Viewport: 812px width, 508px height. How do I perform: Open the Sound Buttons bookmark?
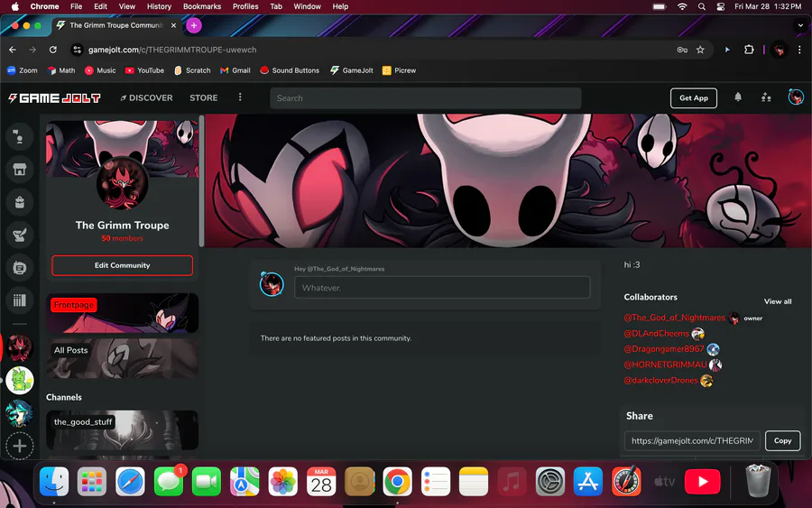click(290, 70)
